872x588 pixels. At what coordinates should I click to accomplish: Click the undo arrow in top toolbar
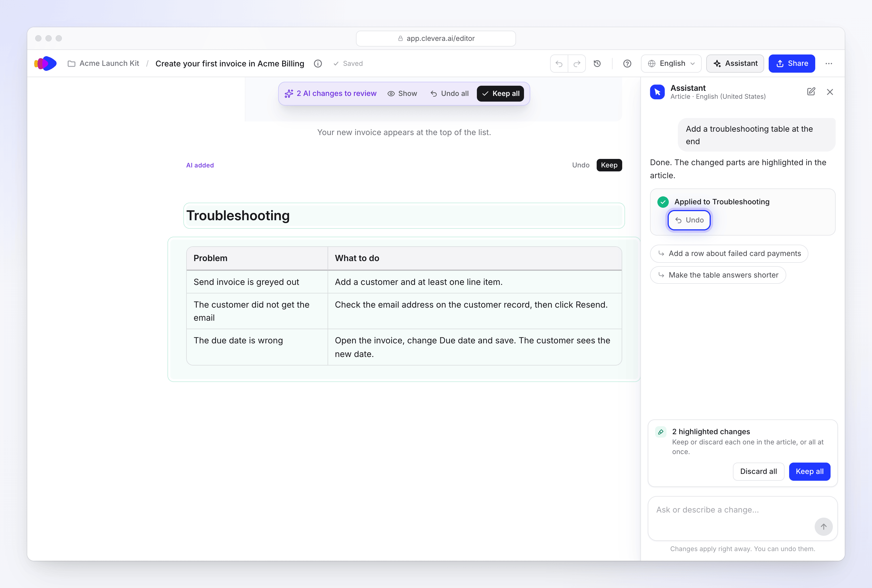[x=559, y=63]
